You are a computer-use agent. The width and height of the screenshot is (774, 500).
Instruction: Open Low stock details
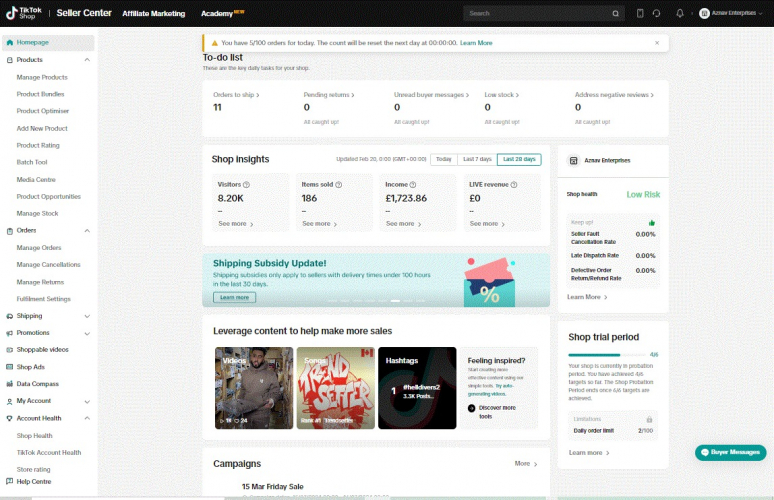pyautogui.click(x=502, y=95)
